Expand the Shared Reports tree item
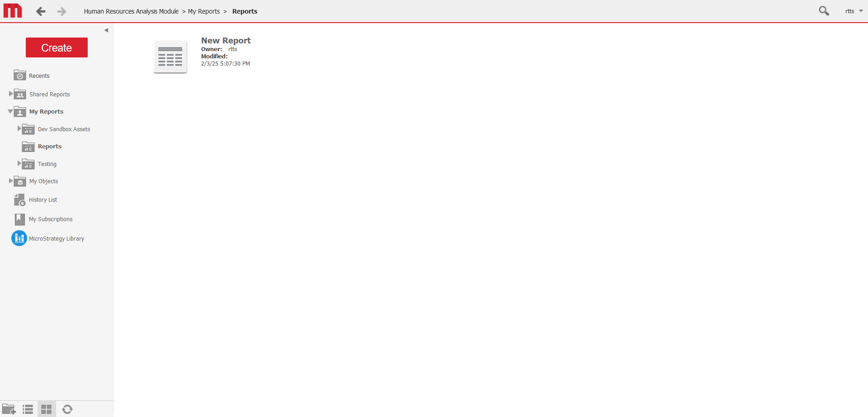Image resolution: width=868 pixels, height=417 pixels. click(11, 94)
